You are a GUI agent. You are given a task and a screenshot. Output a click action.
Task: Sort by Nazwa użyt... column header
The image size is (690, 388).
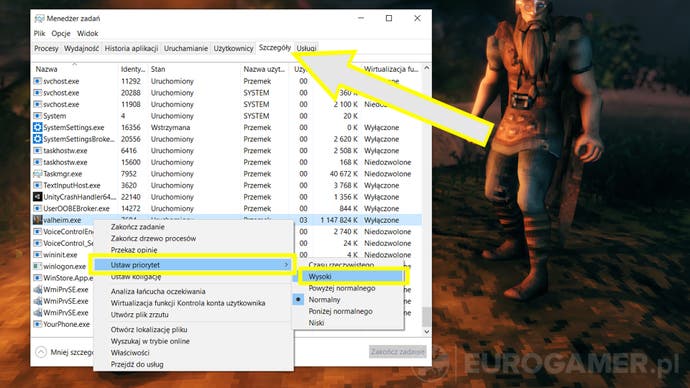click(x=264, y=69)
